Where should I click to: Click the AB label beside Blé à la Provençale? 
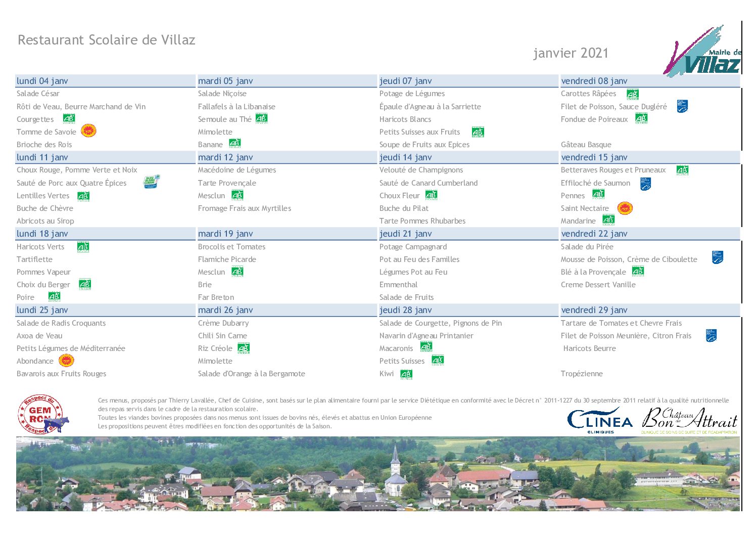tap(638, 272)
